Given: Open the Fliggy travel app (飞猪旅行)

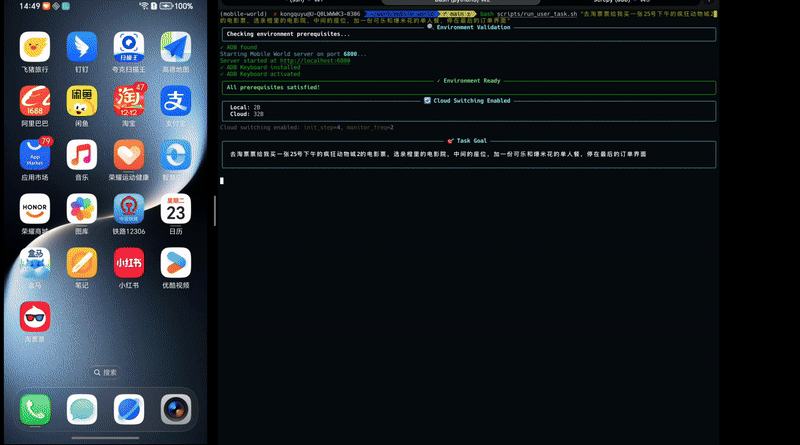Looking at the screenshot, I should click(35, 46).
